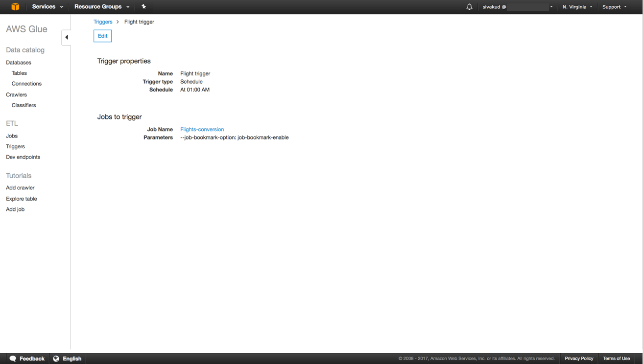Screen dimensions: 643x364
Task: Open the Support dropdown menu
Action: pyautogui.click(x=614, y=7)
